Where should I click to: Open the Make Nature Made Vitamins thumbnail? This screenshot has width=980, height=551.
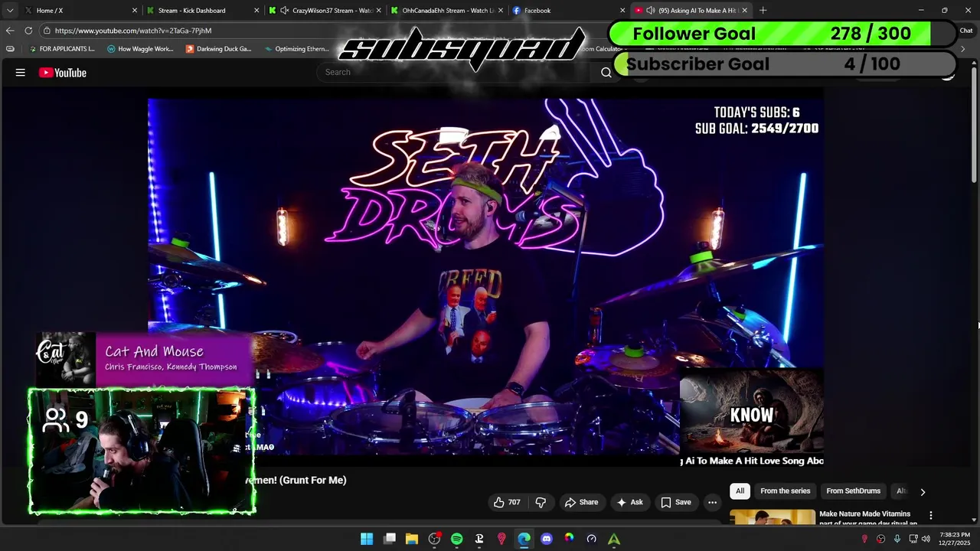(x=773, y=517)
